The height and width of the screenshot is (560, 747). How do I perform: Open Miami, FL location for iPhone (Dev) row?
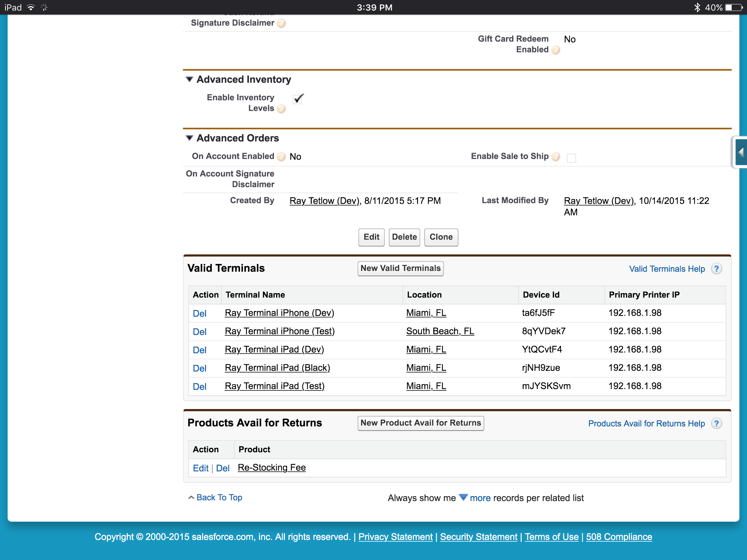426,313
